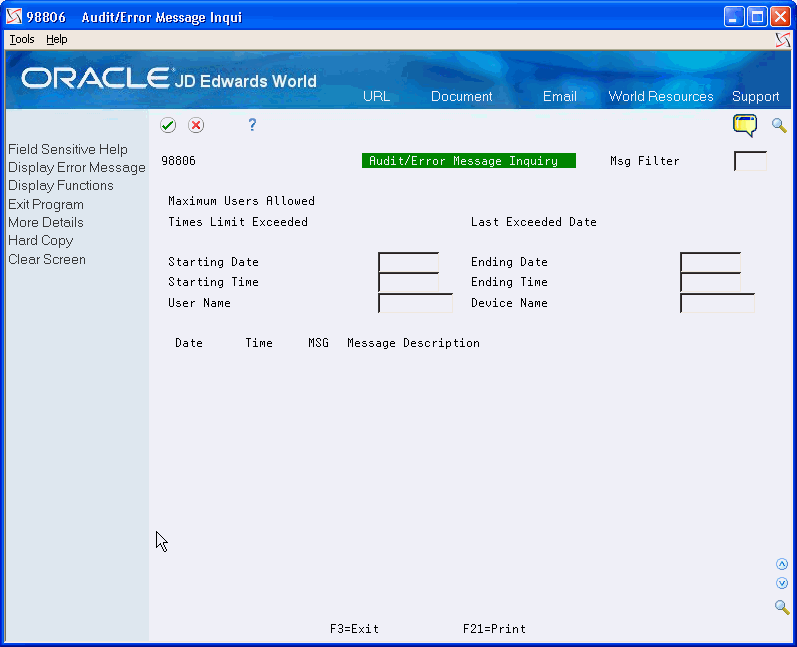Viewport: 797px width, 647px height.
Task: Click the scroll down circle arrow icon
Action: click(x=782, y=583)
